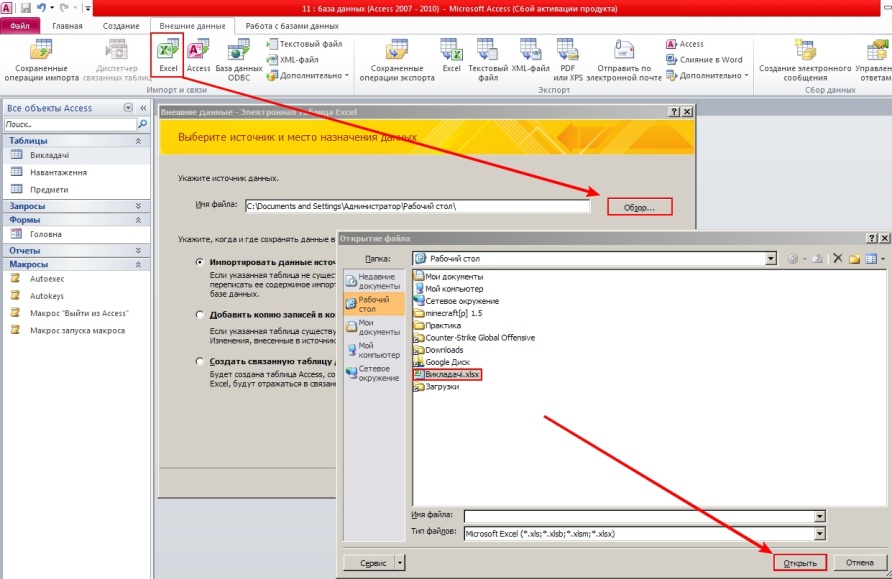
Task: Open saved import operations
Action: click(x=41, y=60)
